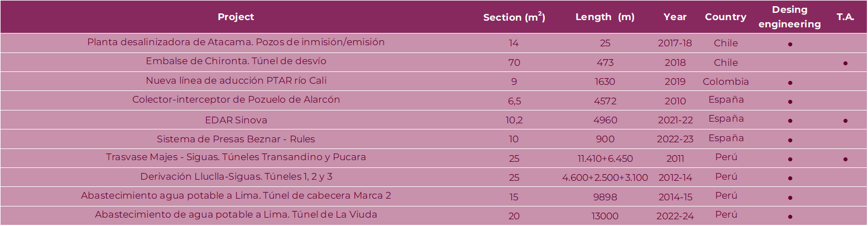Select Nueva línea de aducción PTAR río Cali
The width and height of the screenshot is (868, 226).
tap(236, 81)
